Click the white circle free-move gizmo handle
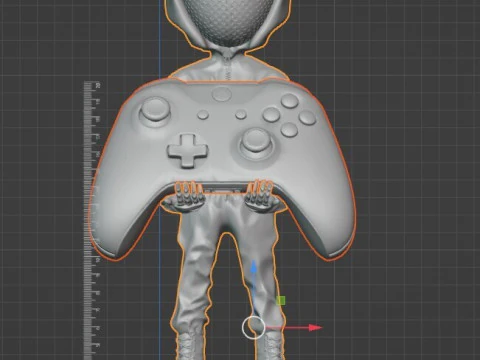The width and height of the screenshot is (480, 360). pos(254,328)
